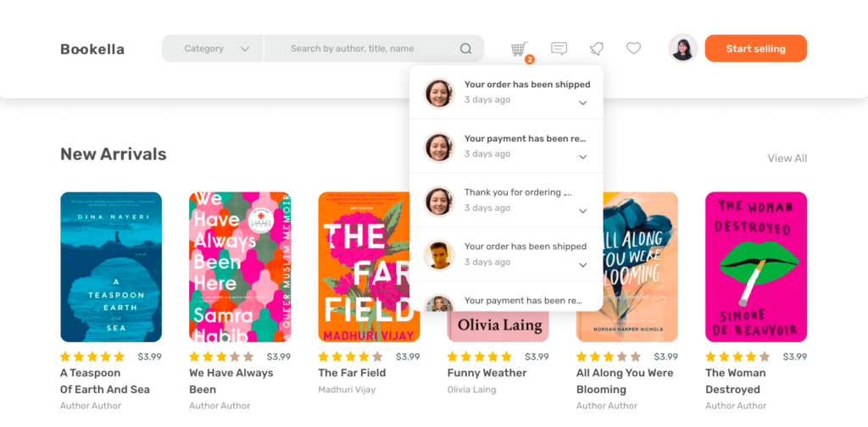
Task: Click 'A Teaspoon Of Earth And Sea' title
Action: click(105, 381)
